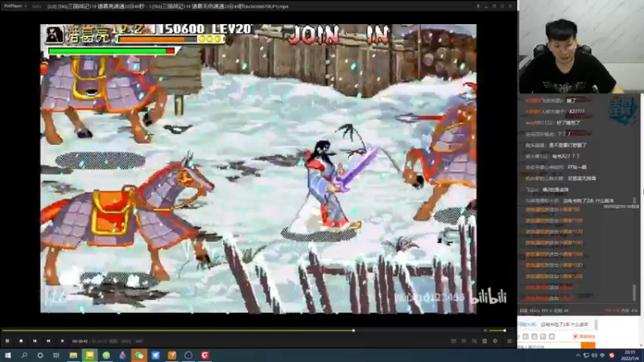Open the clock and date flyout
Screen dimensions: 644x362
[630, 356]
